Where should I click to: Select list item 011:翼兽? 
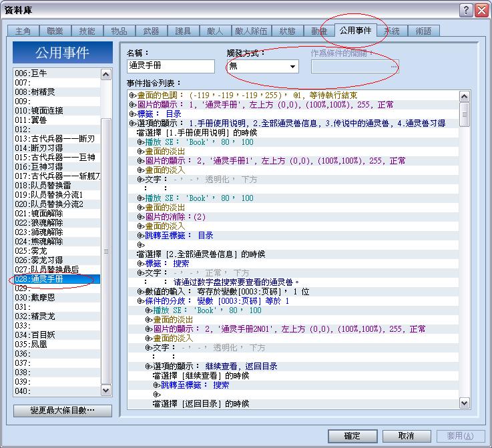[x=57, y=120]
